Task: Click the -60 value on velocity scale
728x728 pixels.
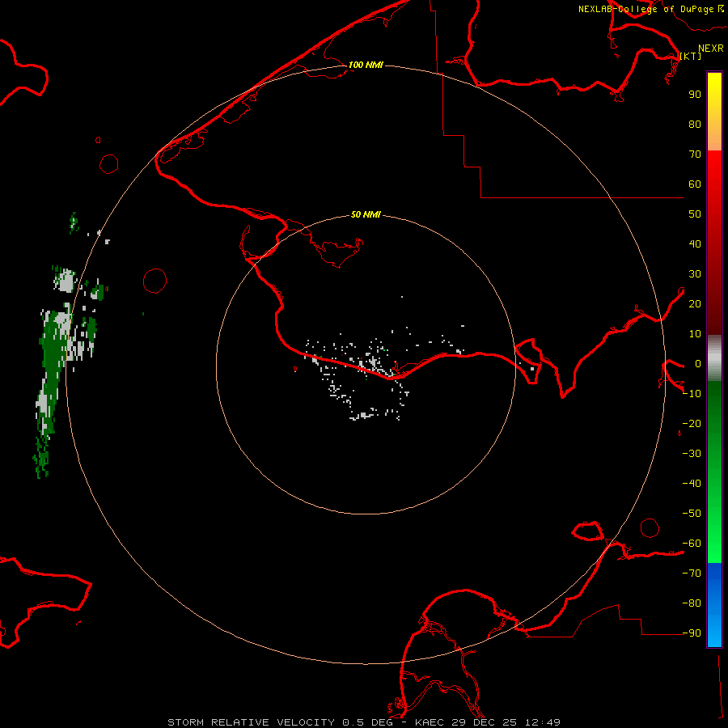Action: pyautogui.click(x=692, y=544)
